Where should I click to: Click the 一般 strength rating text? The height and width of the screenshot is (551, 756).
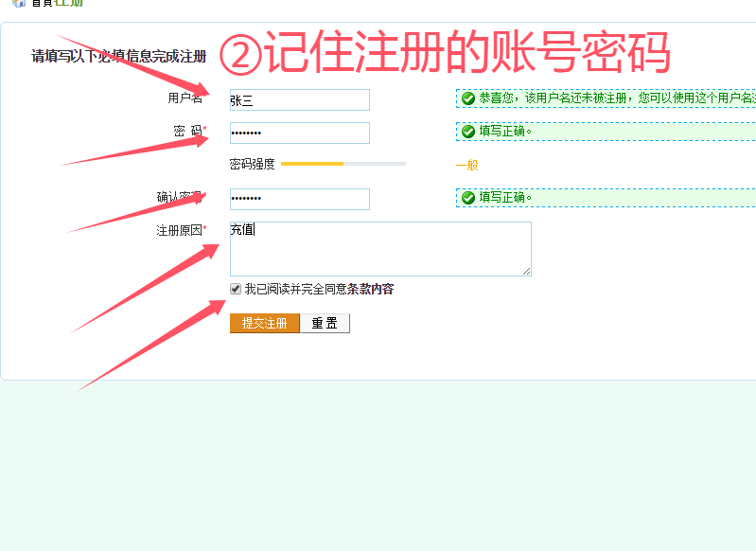click(x=466, y=165)
